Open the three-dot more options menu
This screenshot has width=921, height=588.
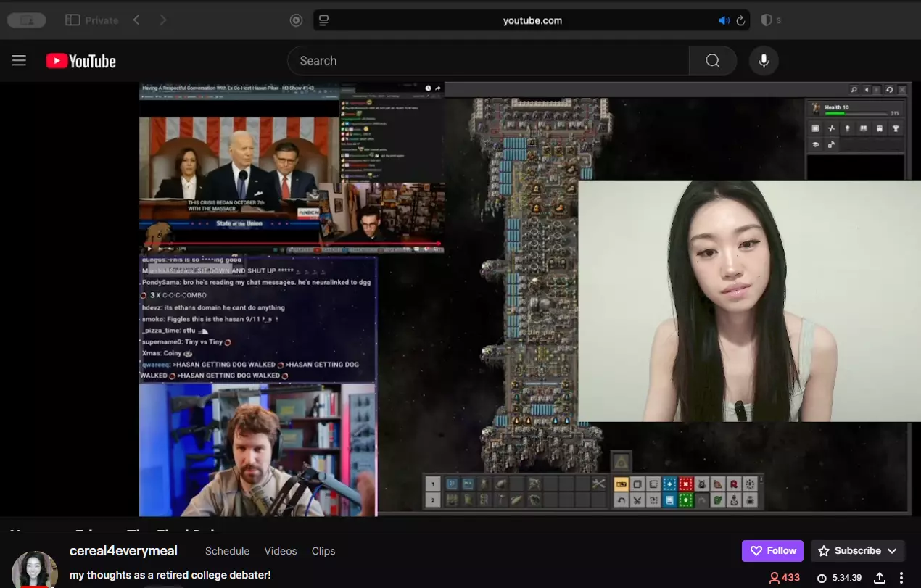coord(902,578)
